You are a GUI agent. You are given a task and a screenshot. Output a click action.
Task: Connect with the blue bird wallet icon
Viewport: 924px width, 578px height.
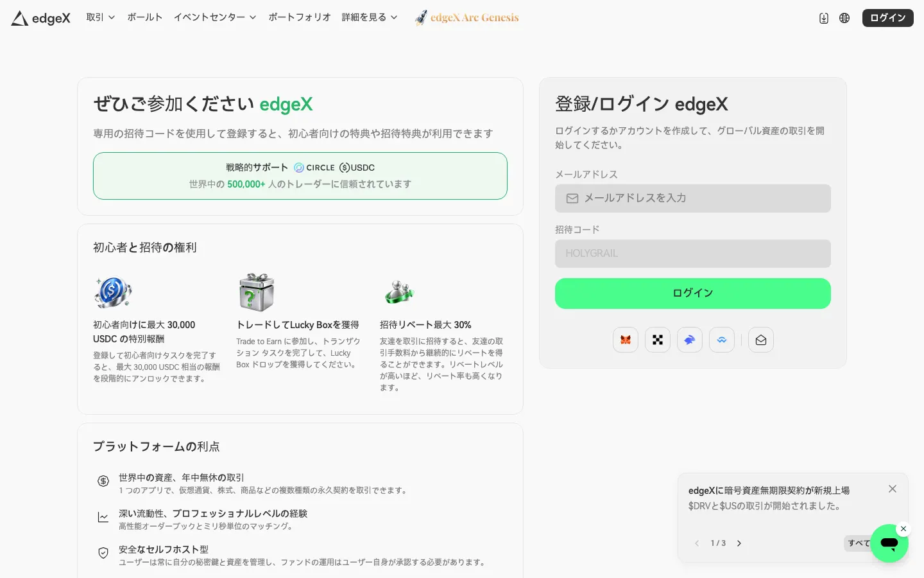point(690,340)
